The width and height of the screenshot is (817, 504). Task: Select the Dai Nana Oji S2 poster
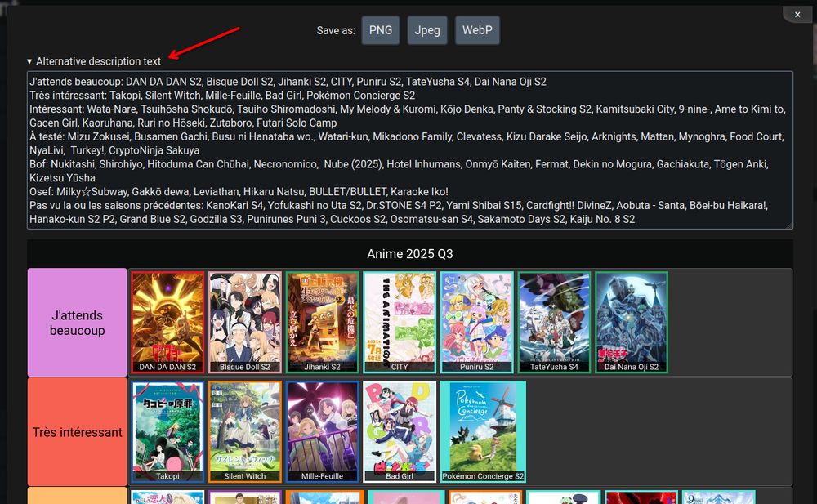632,322
